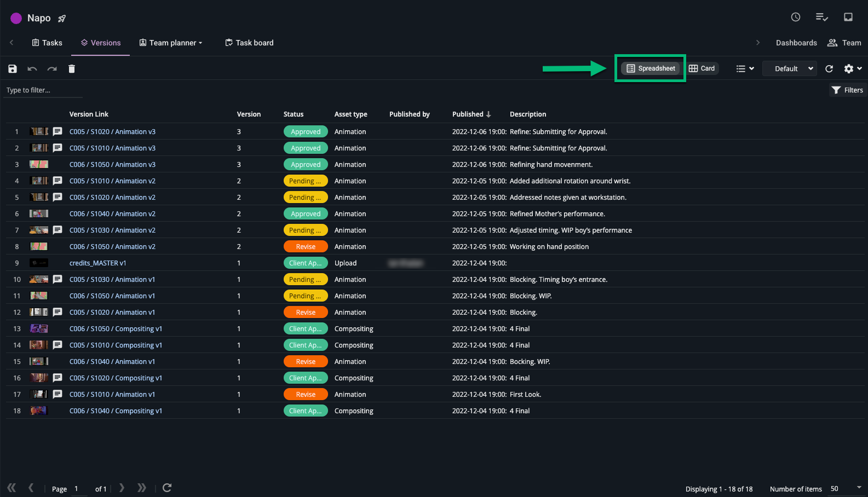The width and height of the screenshot is (868, 497).
Task: Go to next page of results
Action: coord(122,488)
